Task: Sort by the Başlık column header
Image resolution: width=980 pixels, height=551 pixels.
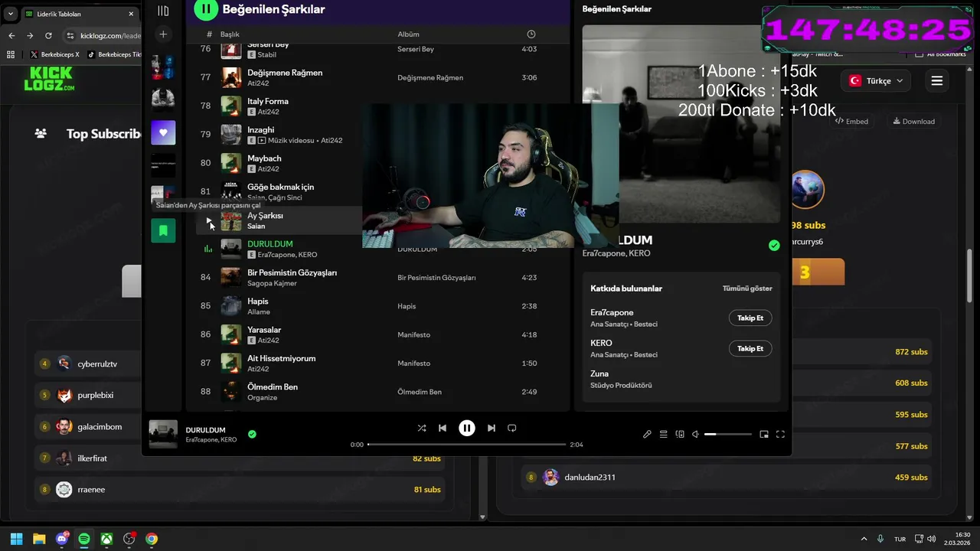Action: [x=230, y=34]
